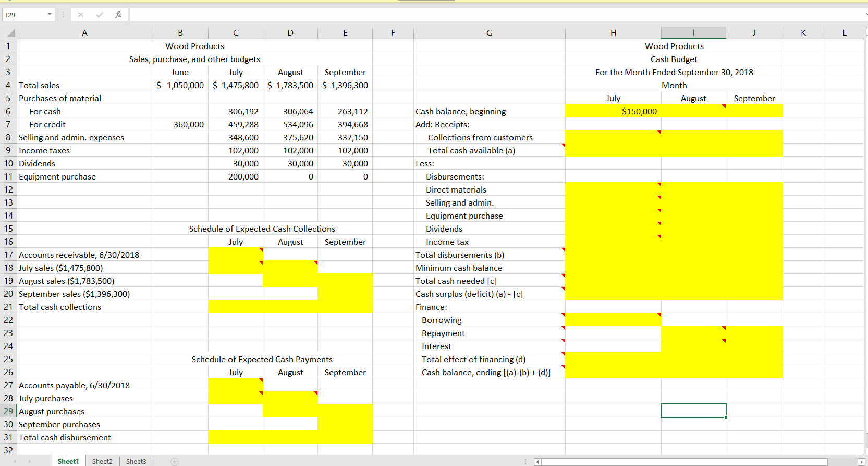Image resolution: width=868 pixels, height=466 pixels.
Task: Switch to the Sheet3 tab
Action: click(136, 461)
